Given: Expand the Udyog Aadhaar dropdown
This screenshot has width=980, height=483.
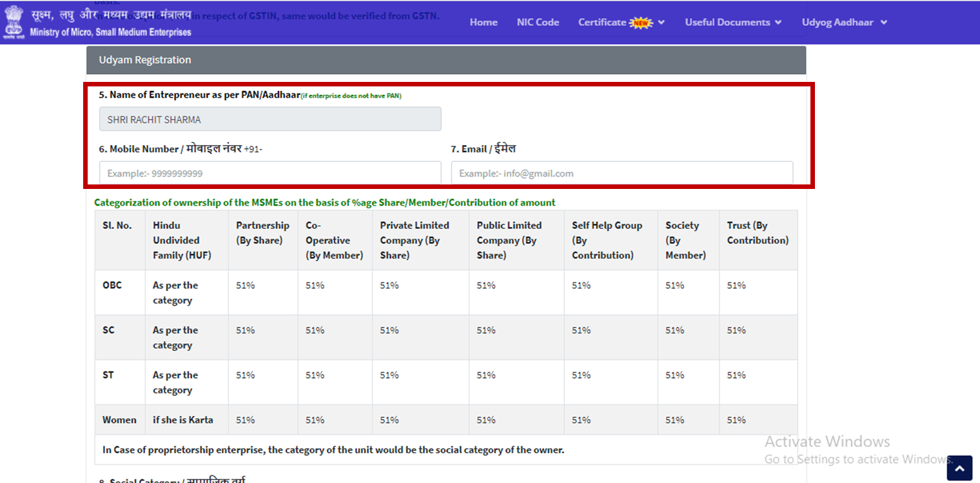Looking at the screenshot, I should pyautogui.click(x=844, y=23).
